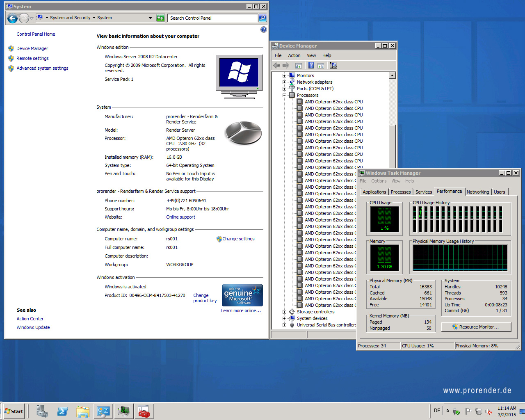Open Advanced system settings link
This screenshot has width=525, height=420.
[42, 68]
